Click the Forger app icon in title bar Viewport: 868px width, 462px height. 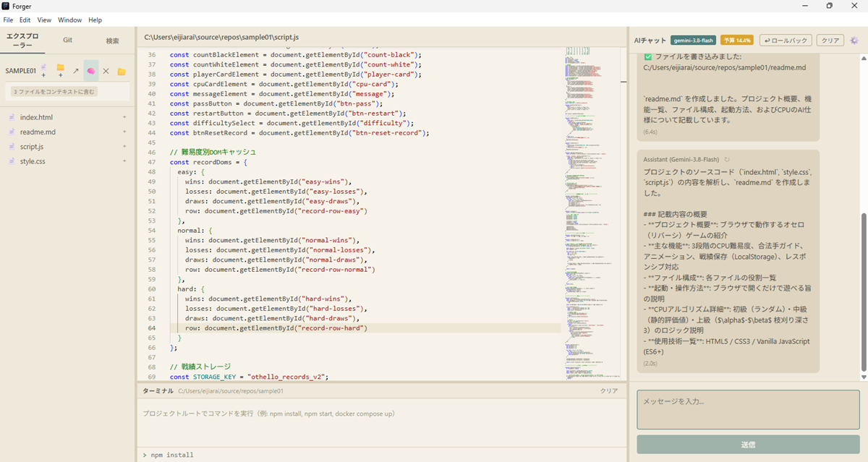6,7
